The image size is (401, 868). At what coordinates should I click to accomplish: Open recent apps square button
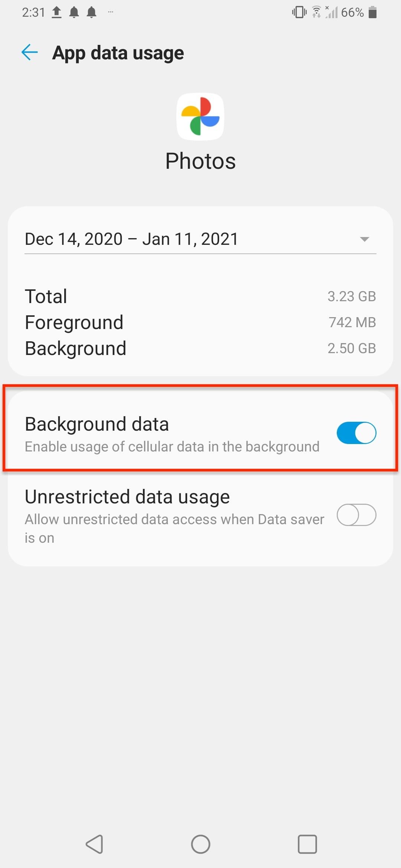[307, 844]
